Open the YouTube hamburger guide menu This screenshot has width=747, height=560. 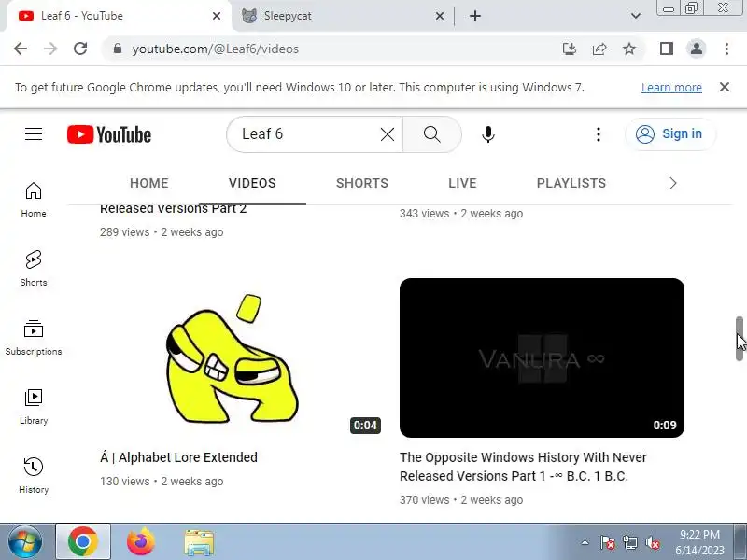point(34,134)
